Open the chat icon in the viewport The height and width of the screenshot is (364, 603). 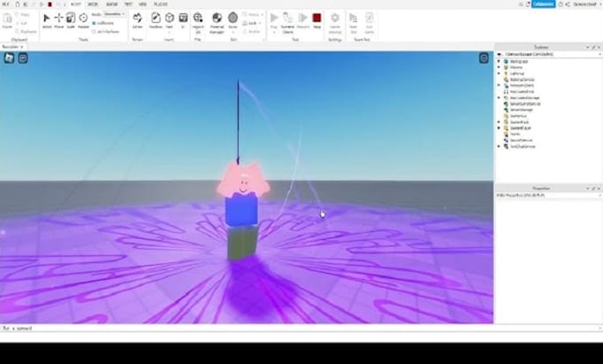23,58
